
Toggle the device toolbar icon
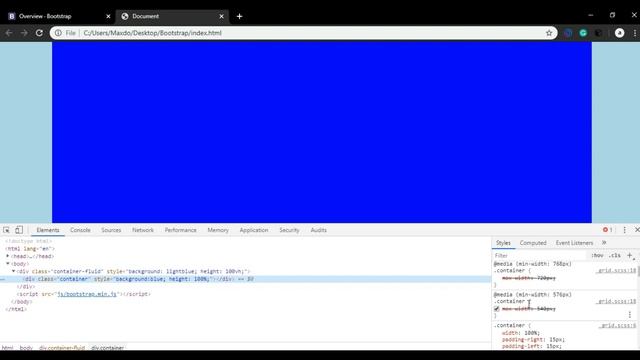[x=19, y=230]
